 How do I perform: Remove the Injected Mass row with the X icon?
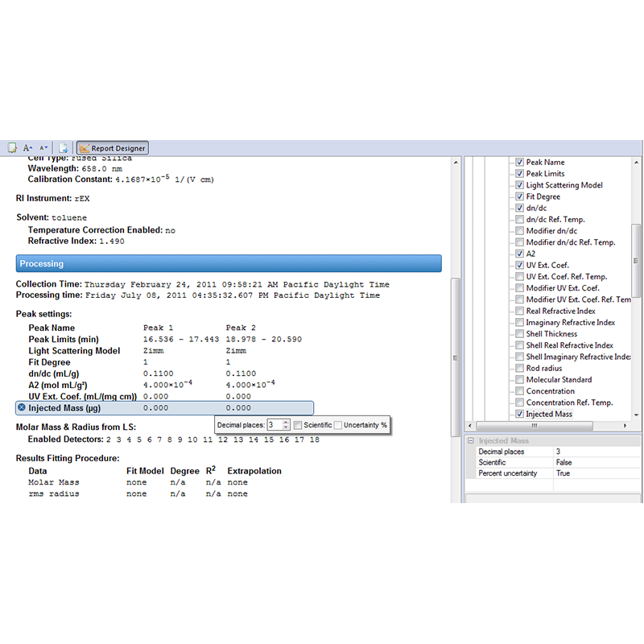(22, 407)
